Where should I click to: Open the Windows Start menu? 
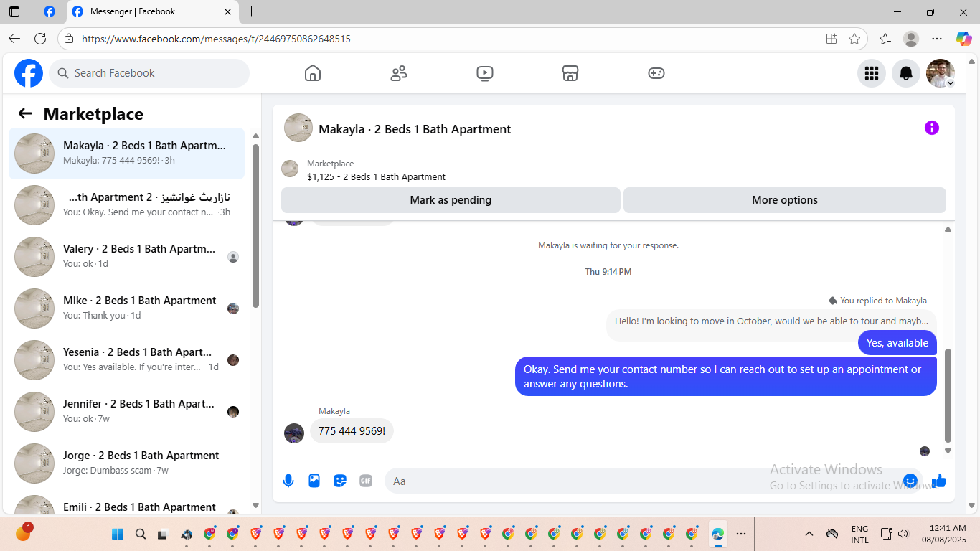[118, 534]
